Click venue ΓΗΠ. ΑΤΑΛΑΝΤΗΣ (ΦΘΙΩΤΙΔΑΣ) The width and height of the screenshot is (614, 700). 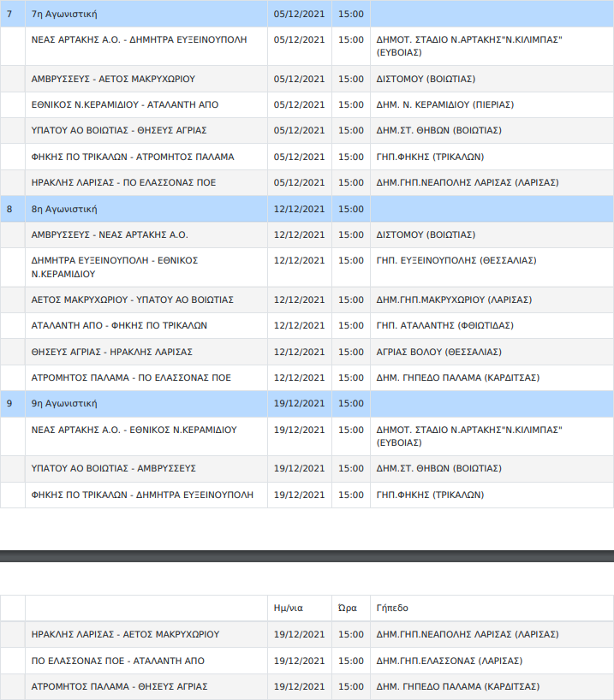444,325
